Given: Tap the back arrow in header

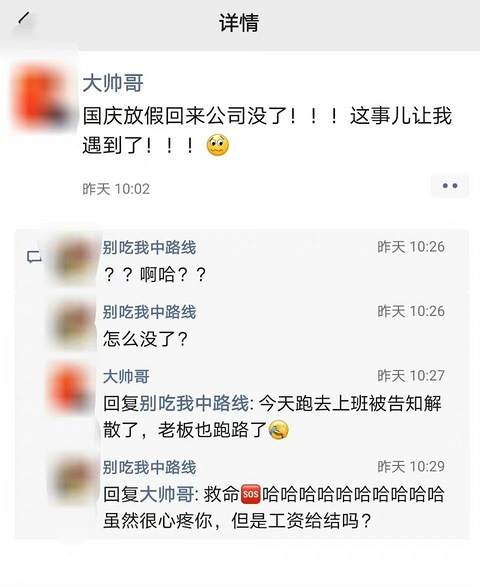Looking at the screenshot, I should (24, 18).
